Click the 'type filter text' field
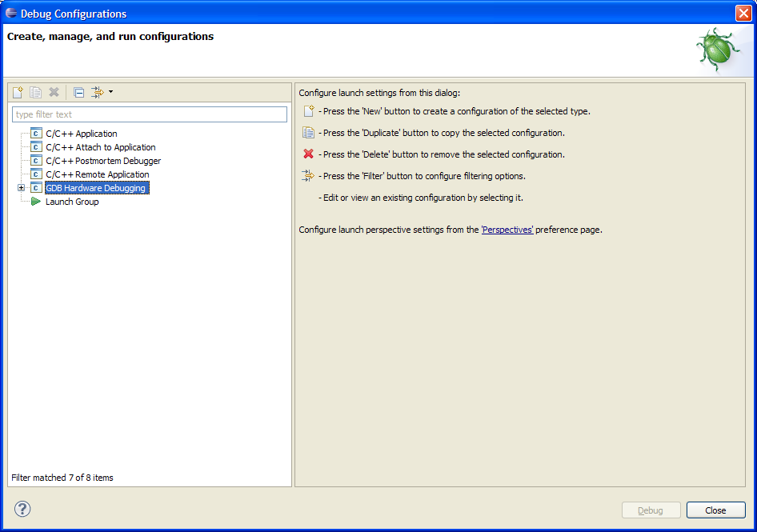 pyautogui.click(x=149, y=114)
